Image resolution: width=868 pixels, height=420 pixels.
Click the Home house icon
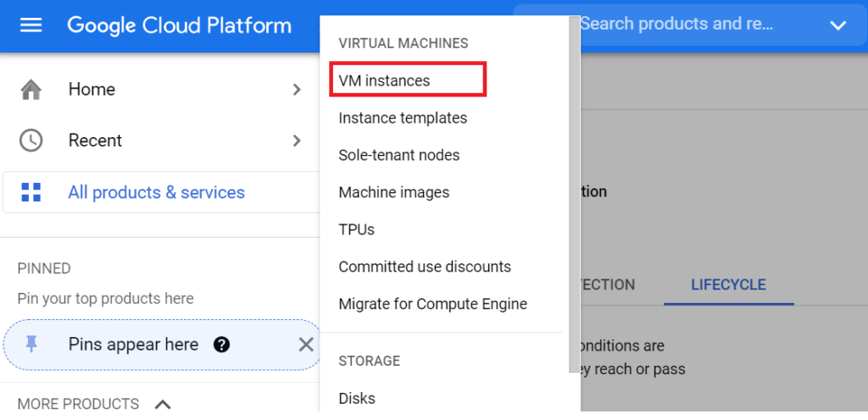(31, 90)
